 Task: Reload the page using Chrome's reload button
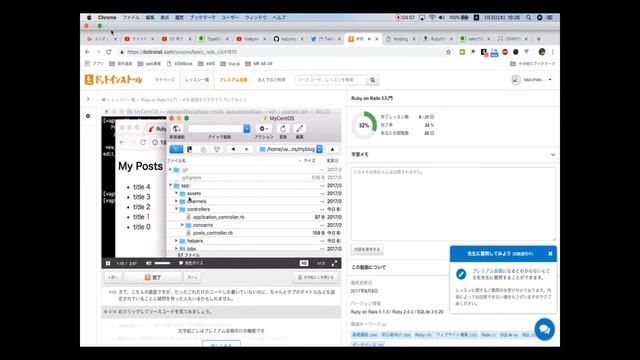point(109,52)
